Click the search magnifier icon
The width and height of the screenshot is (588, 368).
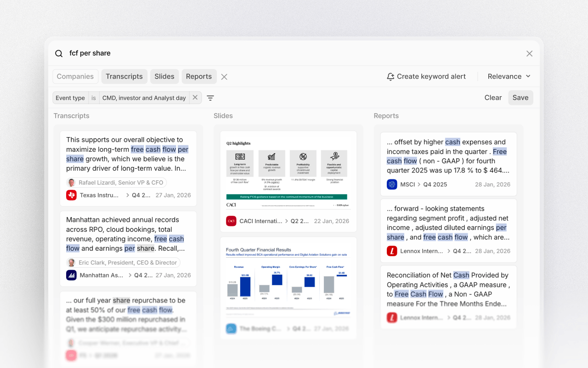point(59,53)
